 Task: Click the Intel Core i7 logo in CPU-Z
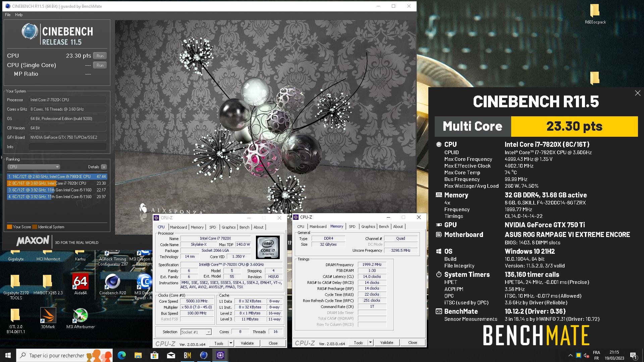coord(268,247)
